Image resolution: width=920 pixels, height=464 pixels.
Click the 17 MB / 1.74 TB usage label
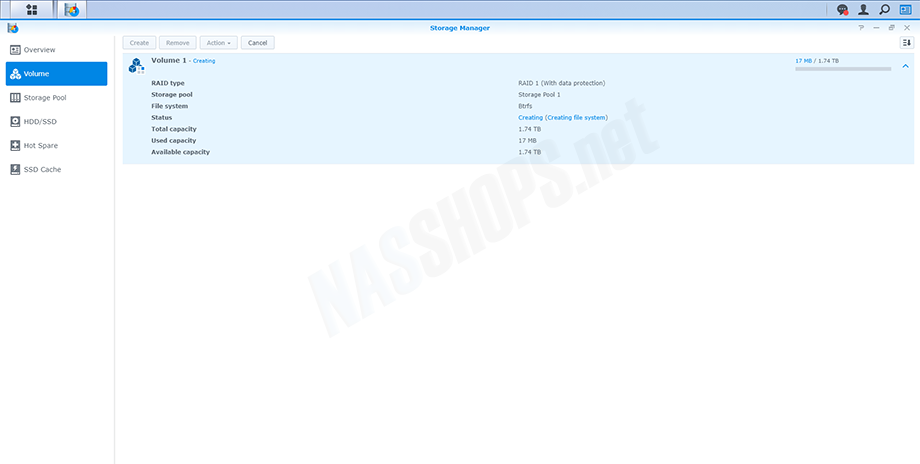pyautogui.click(x=817, y=61)
